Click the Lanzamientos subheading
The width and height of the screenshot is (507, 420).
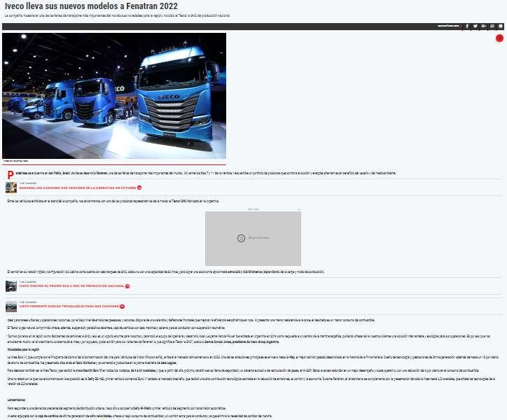tap(16, 400)
